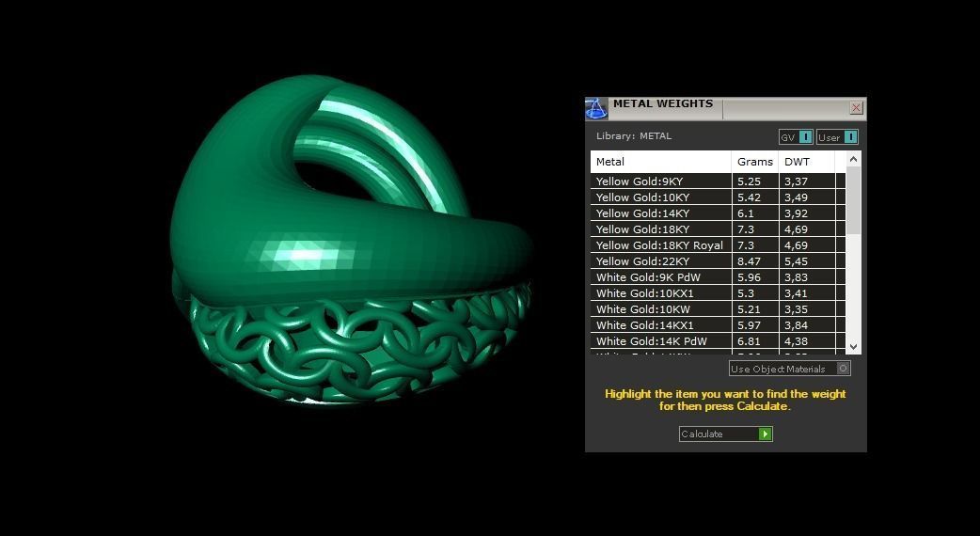
Task: Select the White Gold:10KX1 row
Action: click(x=718, y=293)
